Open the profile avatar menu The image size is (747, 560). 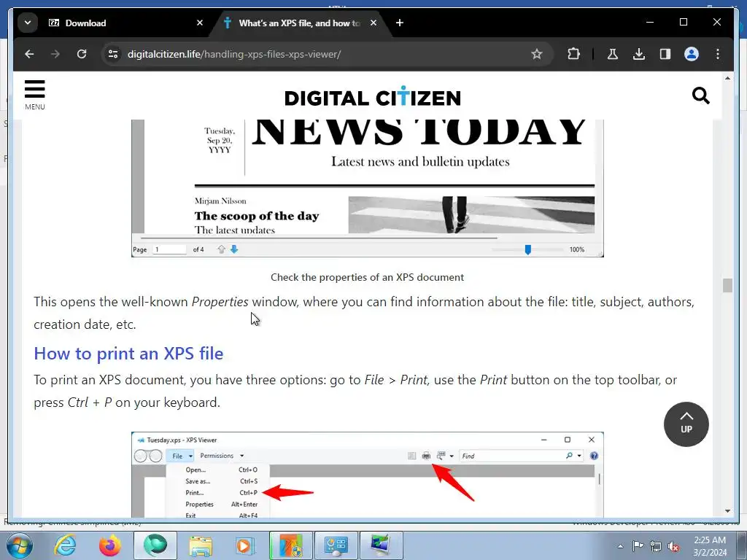tap(692, 54)
